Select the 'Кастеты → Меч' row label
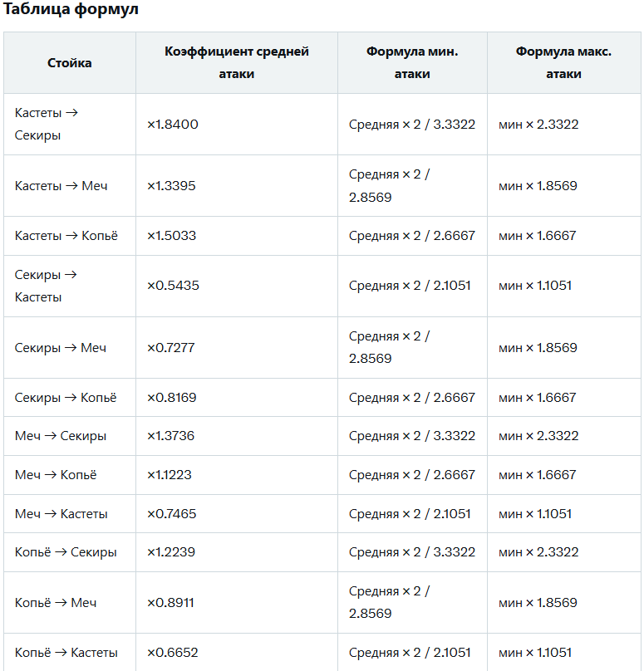This screenshot has width=644, height=671. point(61,186)
